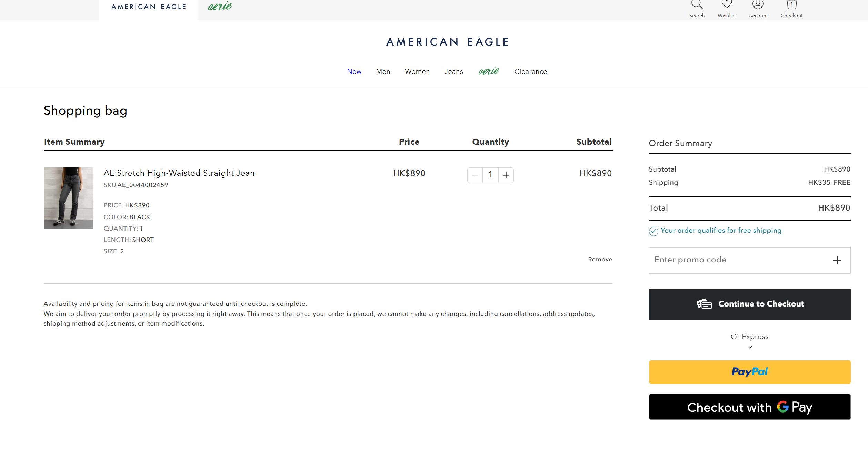This screenshot has width=868, height=456.
Task: Switch to the aerie brand logo tab
Action: 220,6
